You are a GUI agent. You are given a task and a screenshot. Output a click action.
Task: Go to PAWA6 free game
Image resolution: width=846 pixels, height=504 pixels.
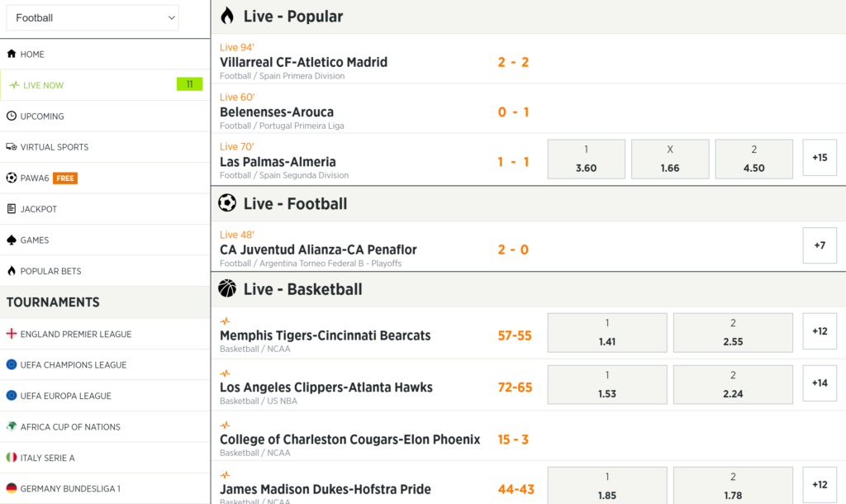(35, 178)
